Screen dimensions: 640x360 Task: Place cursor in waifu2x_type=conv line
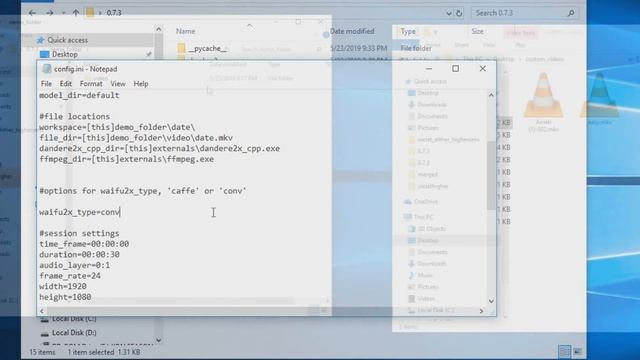click(x=80, y=212)
